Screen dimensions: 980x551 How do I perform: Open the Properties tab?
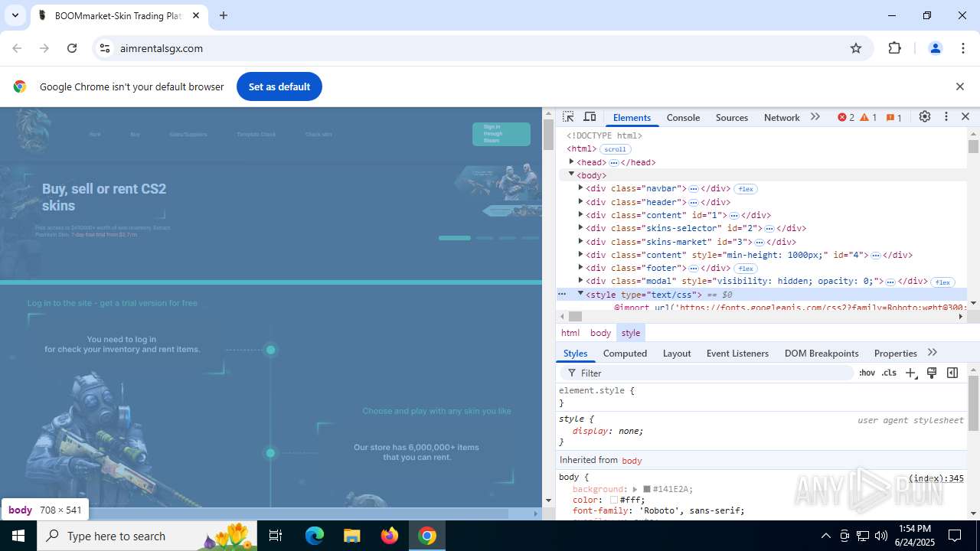click(896, 353)
